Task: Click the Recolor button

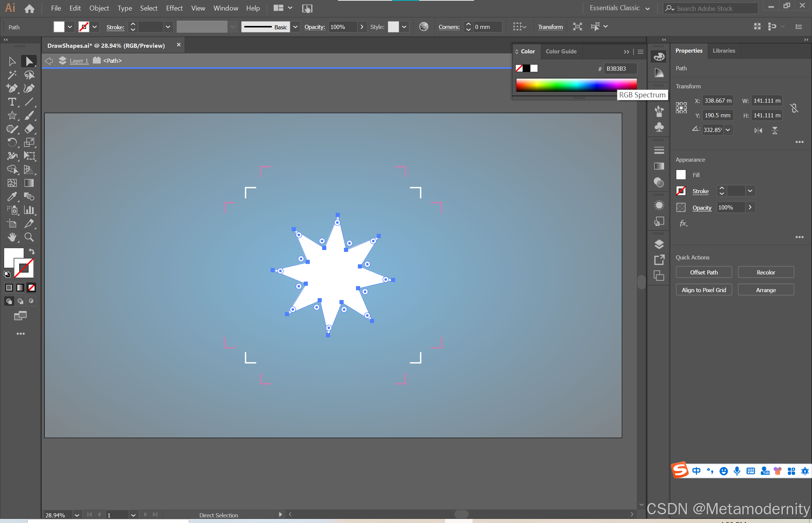Action: (x=766, y=272)
